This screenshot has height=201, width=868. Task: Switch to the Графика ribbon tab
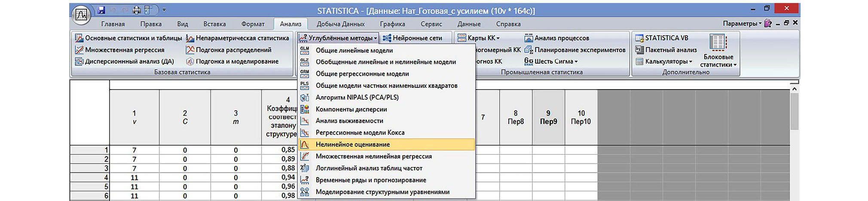coord(392,24)
